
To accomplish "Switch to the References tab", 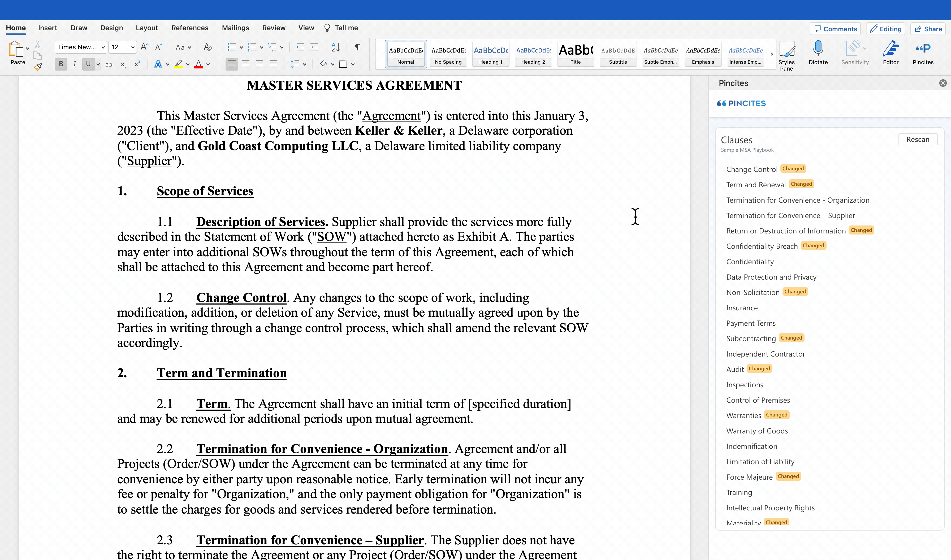I will (x=190, y=28).
